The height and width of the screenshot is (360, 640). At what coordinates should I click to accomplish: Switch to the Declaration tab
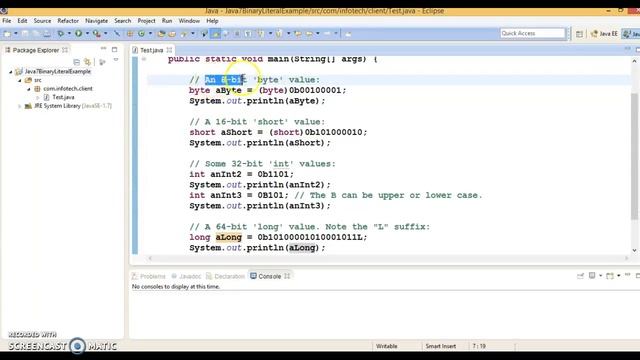225,276
